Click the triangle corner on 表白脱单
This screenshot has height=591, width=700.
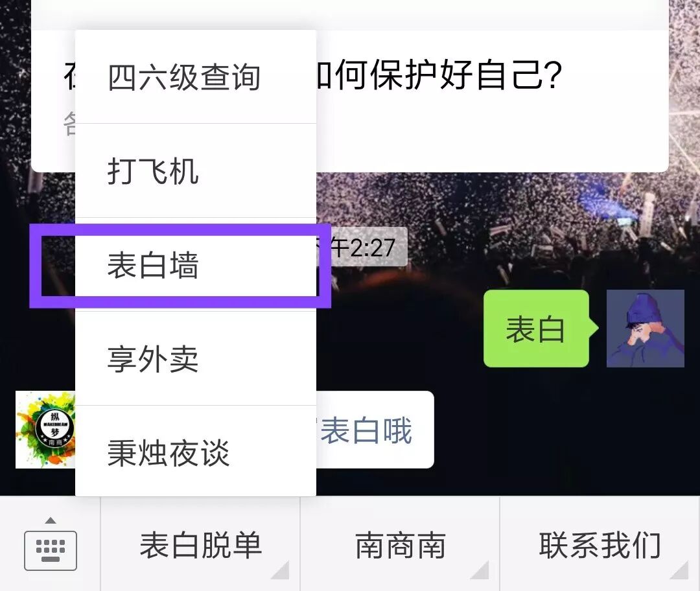pyautogui.click(x=281, y=570)
